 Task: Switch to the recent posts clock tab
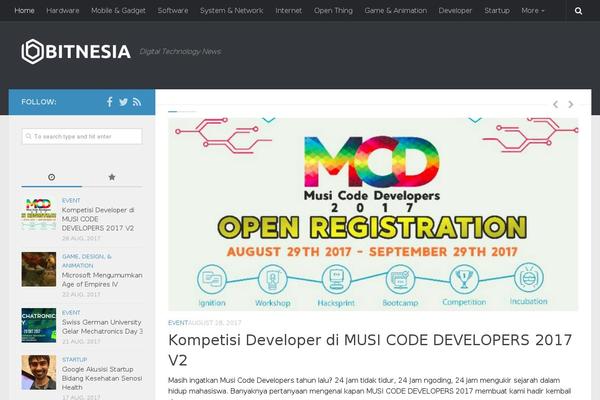point(51,177)
